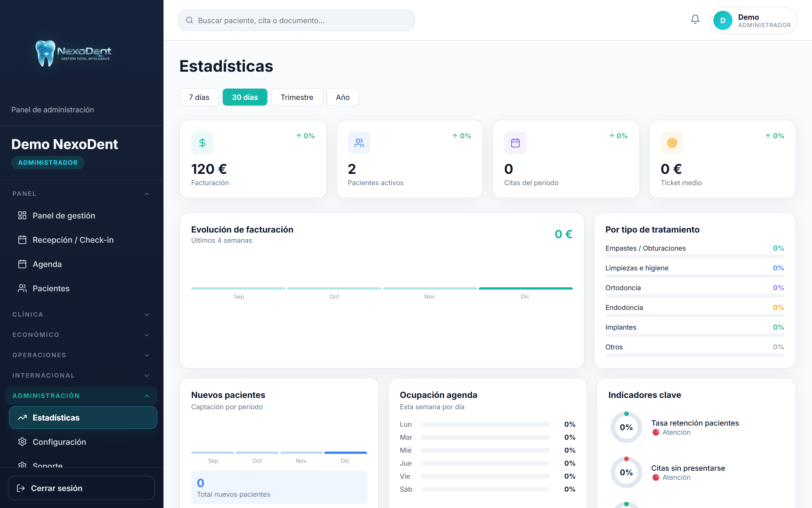The image size is (812, 508).
Task: Click the Demo NexoDent clinic name
Action: point(65,144)
